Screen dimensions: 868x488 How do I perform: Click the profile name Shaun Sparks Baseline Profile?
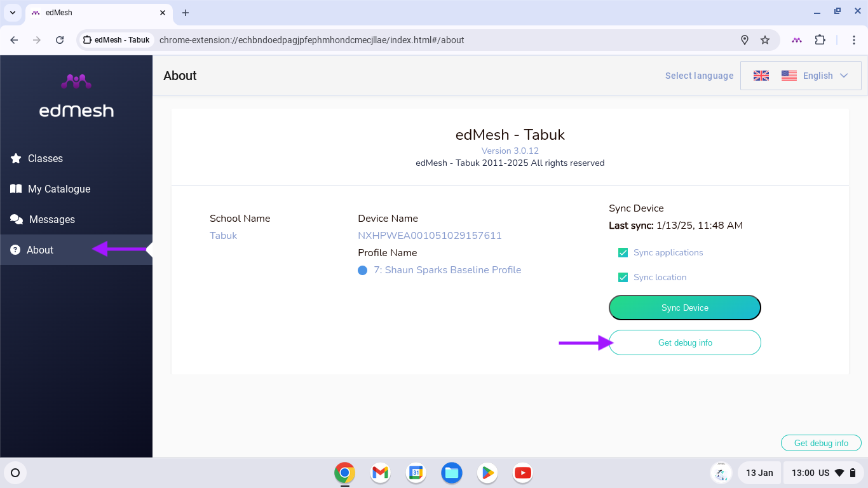[447, 270]
